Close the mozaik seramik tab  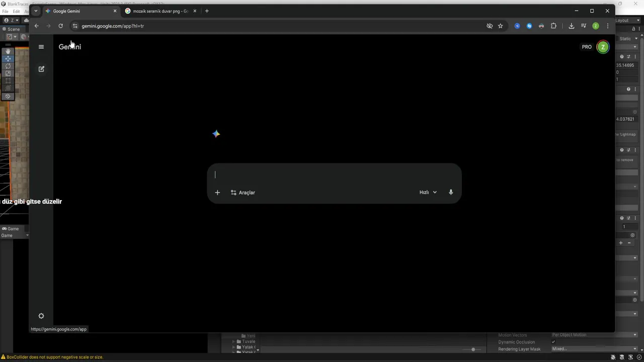point(195,11)
